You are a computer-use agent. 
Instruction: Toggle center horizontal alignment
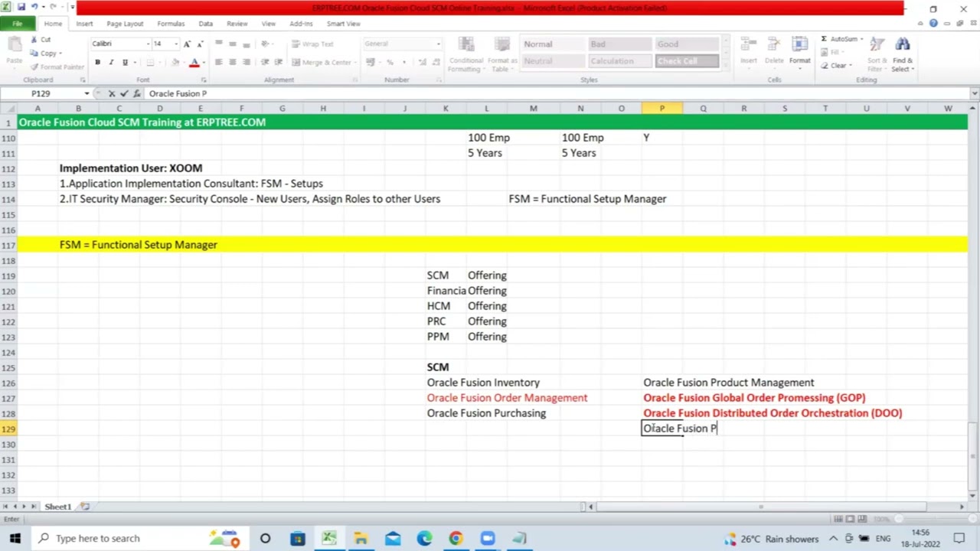click(x=232, y=62)
